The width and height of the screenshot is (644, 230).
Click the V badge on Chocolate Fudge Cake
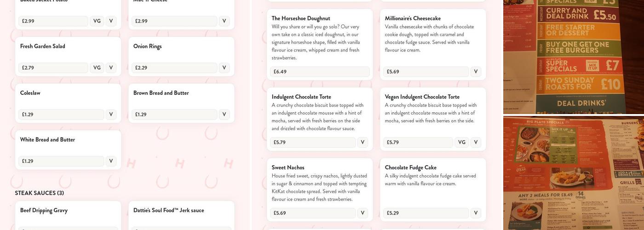point(476,213)
